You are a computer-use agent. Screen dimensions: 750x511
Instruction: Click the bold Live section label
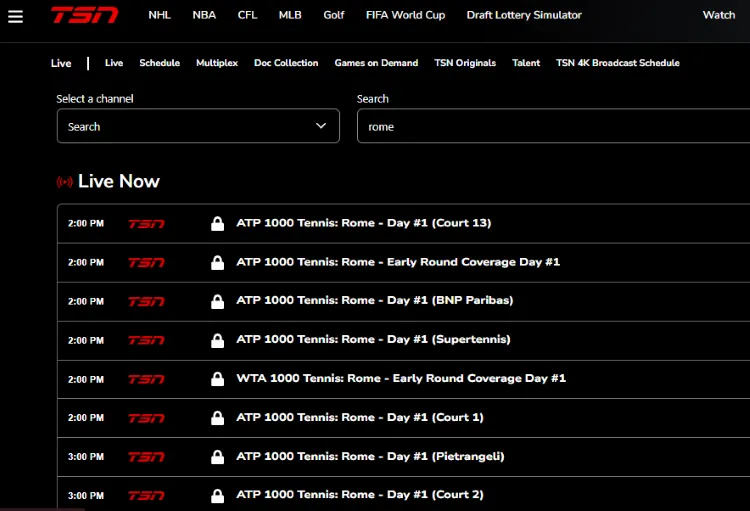click(x=61, y=63)
